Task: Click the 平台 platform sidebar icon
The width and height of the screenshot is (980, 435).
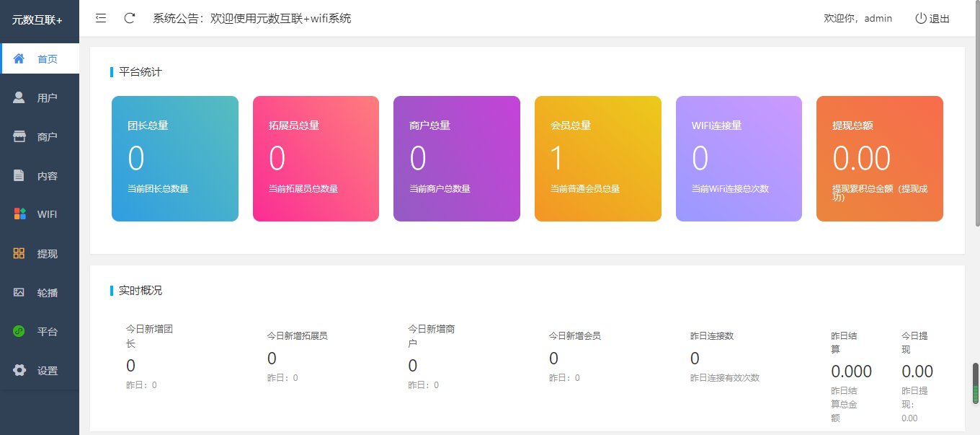Action: [18, 330]
